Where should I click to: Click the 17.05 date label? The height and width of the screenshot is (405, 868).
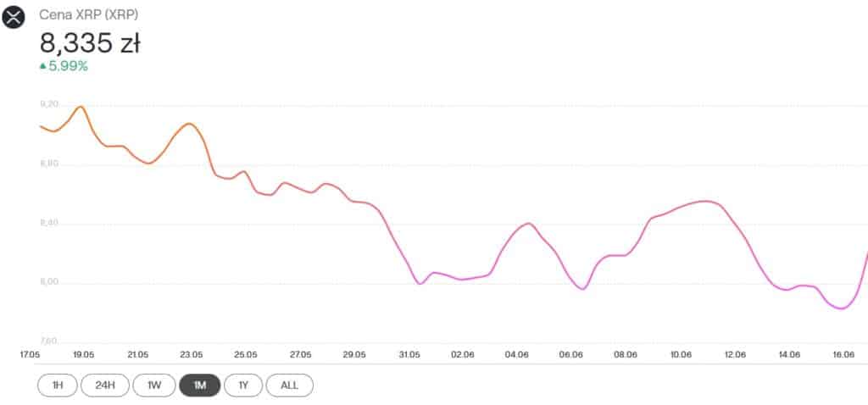(29, 354)
